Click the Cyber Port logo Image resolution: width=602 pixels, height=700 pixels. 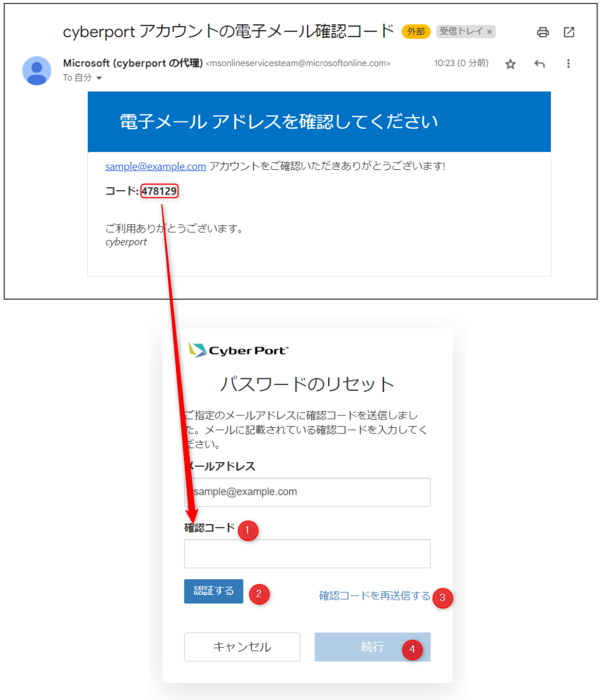click(238, 350)
